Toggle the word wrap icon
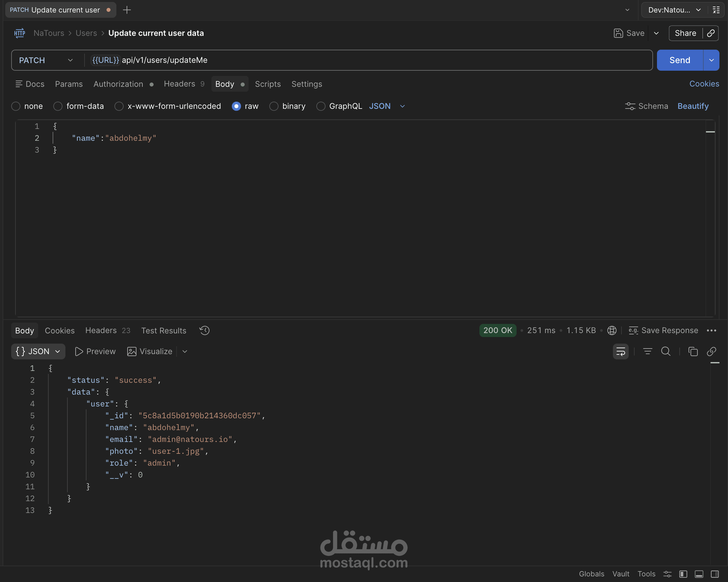The width and height of the screenshot is (728, 582). [620, 352]
